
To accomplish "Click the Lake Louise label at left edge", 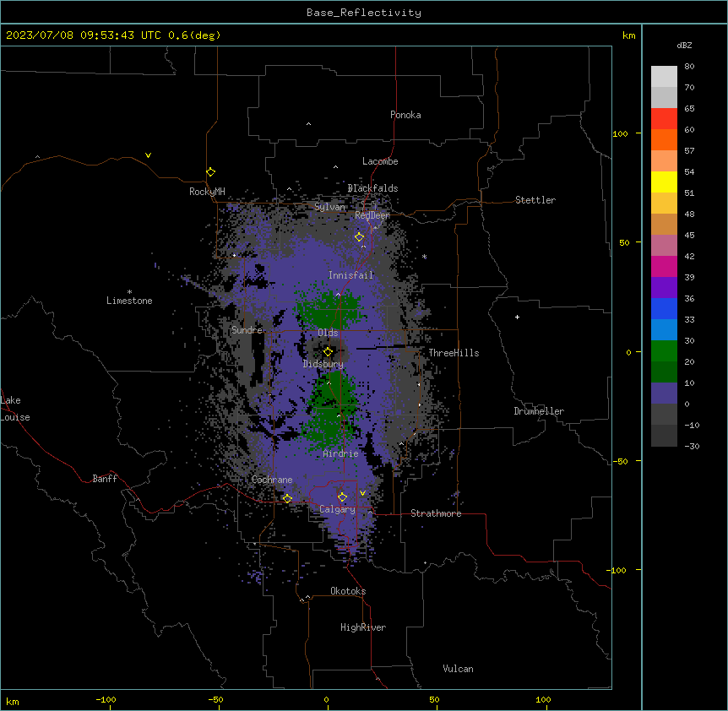I will coord(15,409).
